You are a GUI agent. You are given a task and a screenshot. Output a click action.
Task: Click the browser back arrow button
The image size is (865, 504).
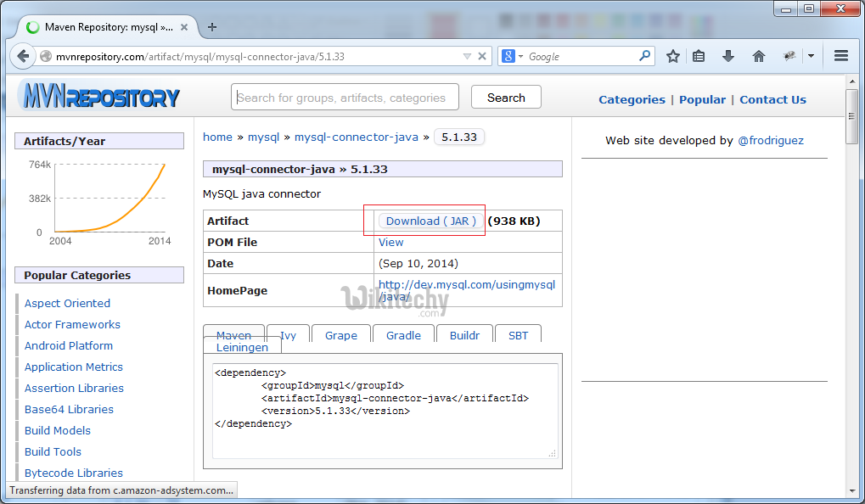[22, 57]
